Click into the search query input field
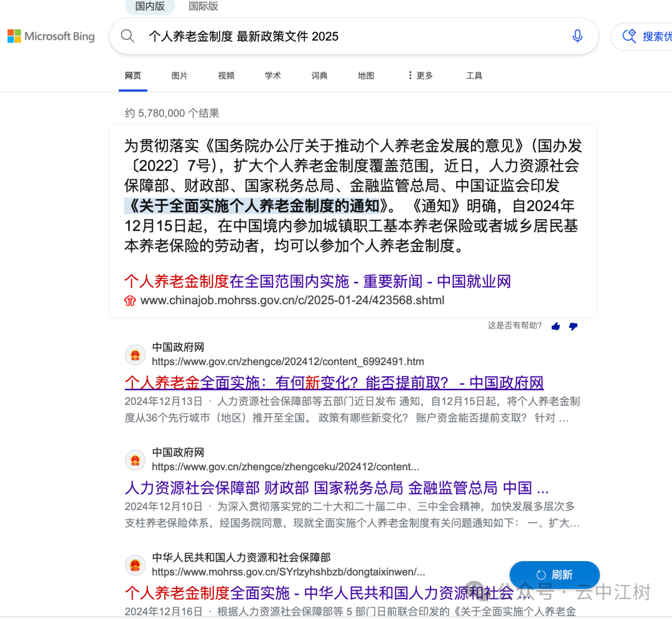The height and width of the screenshot is (619, 672). 353,37
